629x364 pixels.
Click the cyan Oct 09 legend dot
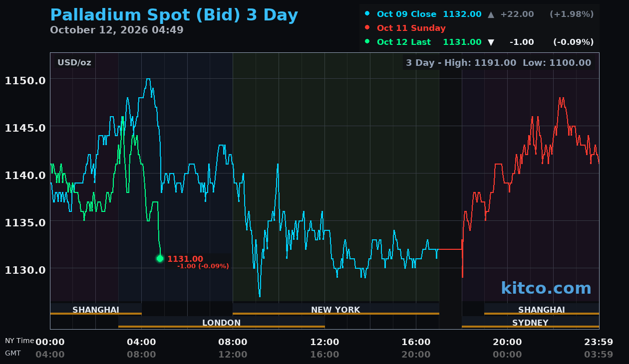[x=367, y=13]
